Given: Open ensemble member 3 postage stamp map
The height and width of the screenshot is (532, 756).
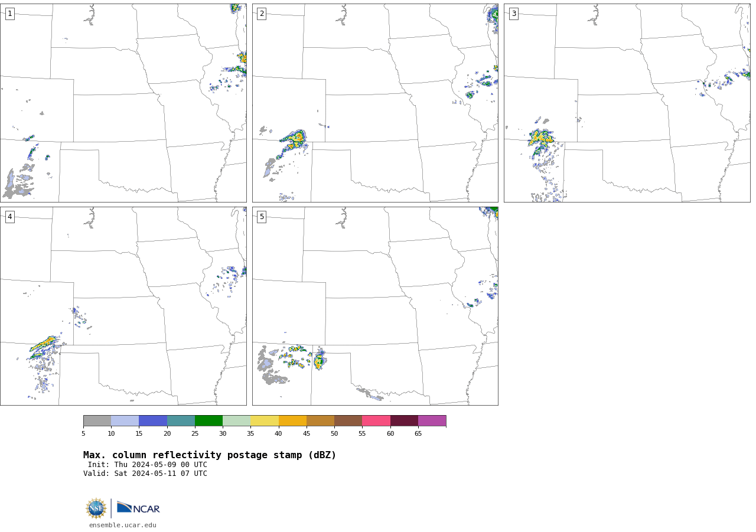Looking at the screenshot, I should 627,103.
